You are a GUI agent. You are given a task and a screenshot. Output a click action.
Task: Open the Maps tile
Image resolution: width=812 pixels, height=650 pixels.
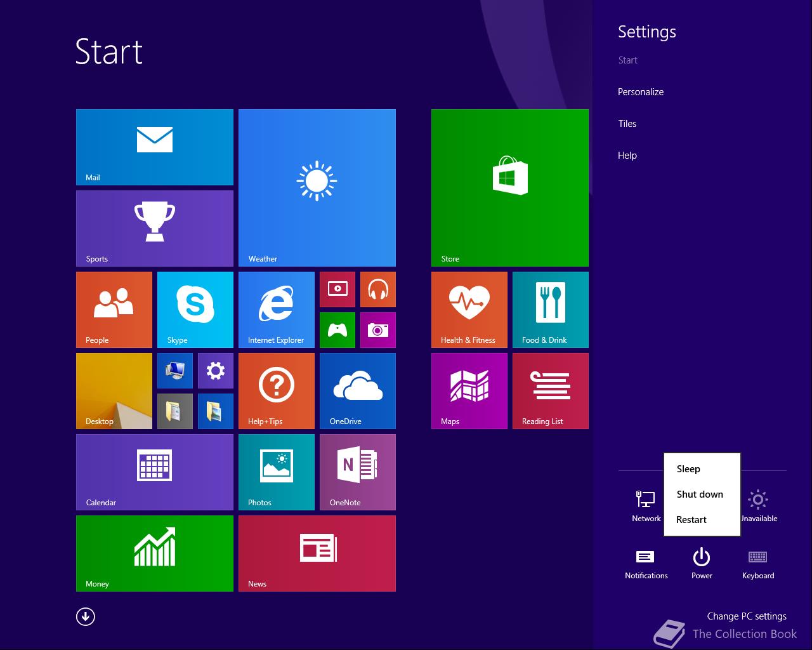point(469,391)
